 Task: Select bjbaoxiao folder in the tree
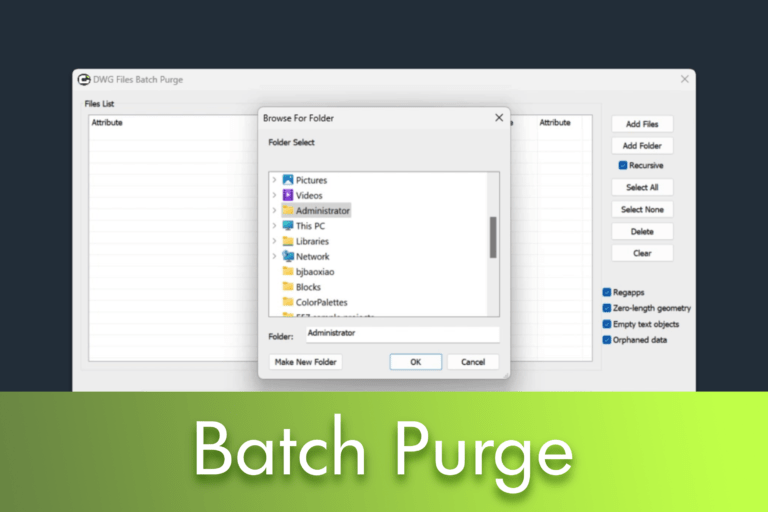click(315, 272)
